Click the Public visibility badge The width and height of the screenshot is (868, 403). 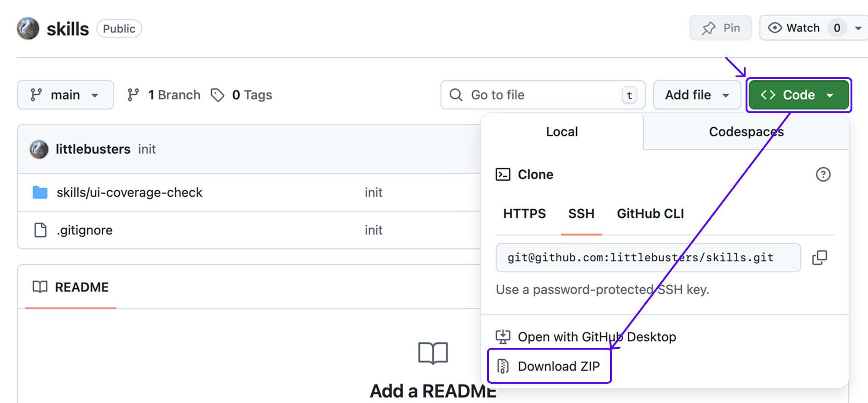(x=119, y=29)
